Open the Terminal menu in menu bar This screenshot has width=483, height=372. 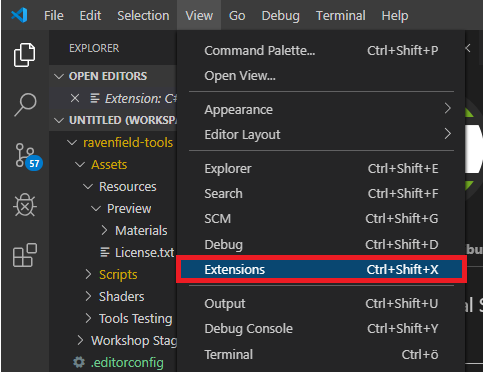pyautogui.click(x=341, y=15)
